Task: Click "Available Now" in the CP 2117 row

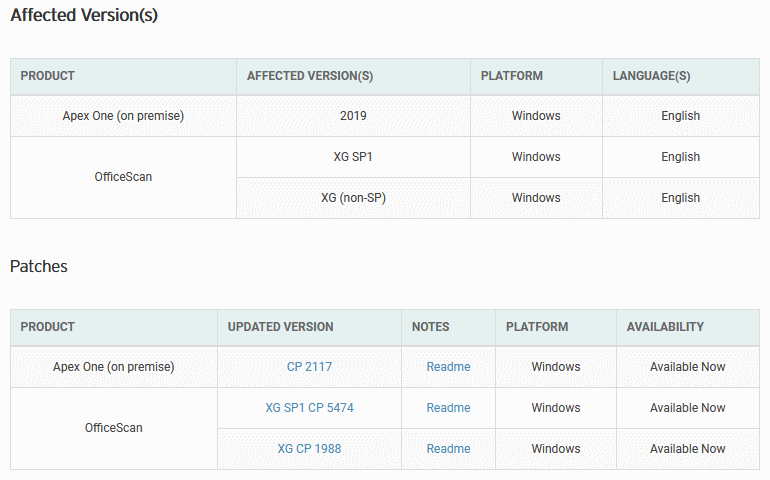Action: pos(688,367)
